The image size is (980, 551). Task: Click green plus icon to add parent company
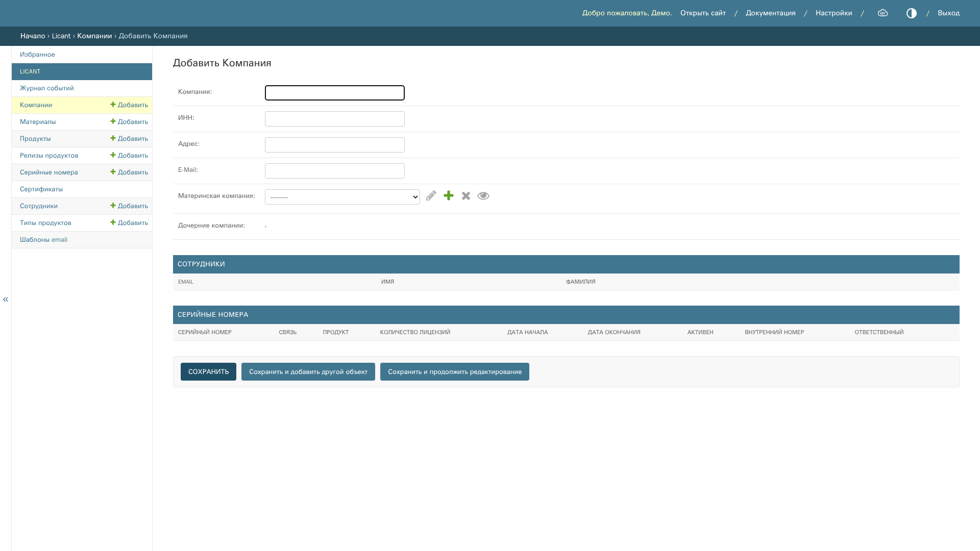(x=449, y=196)
